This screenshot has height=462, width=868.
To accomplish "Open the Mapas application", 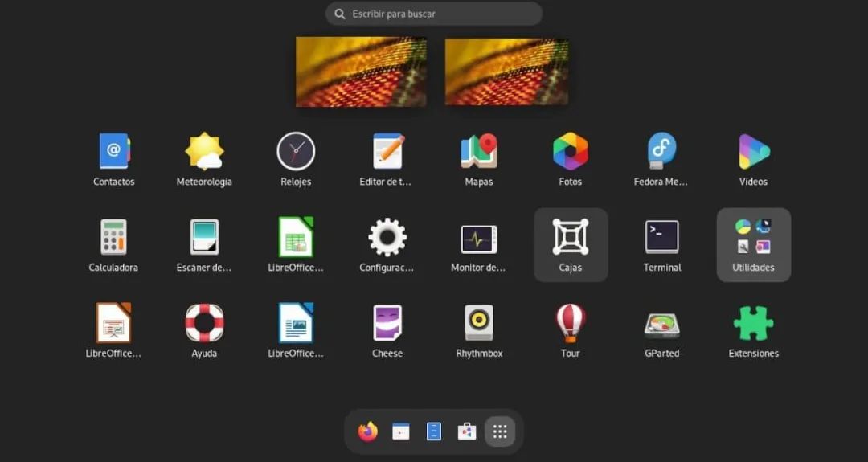I will [x=479, y=151].
